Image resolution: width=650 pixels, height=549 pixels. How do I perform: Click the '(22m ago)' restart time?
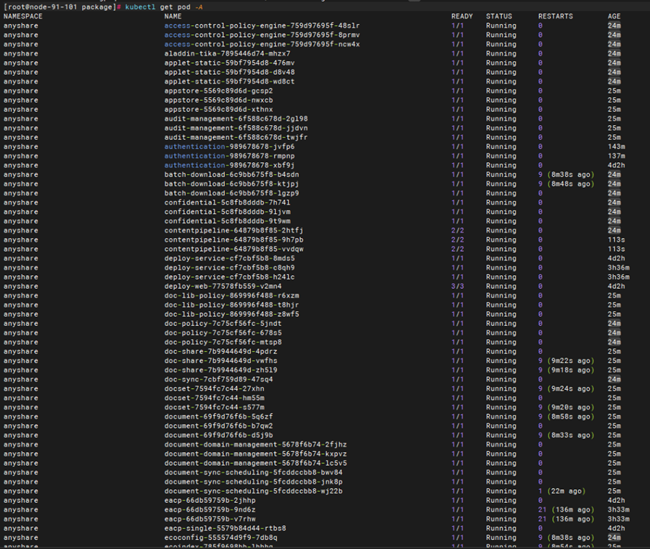pyautogui.click(x=566, y=491)
